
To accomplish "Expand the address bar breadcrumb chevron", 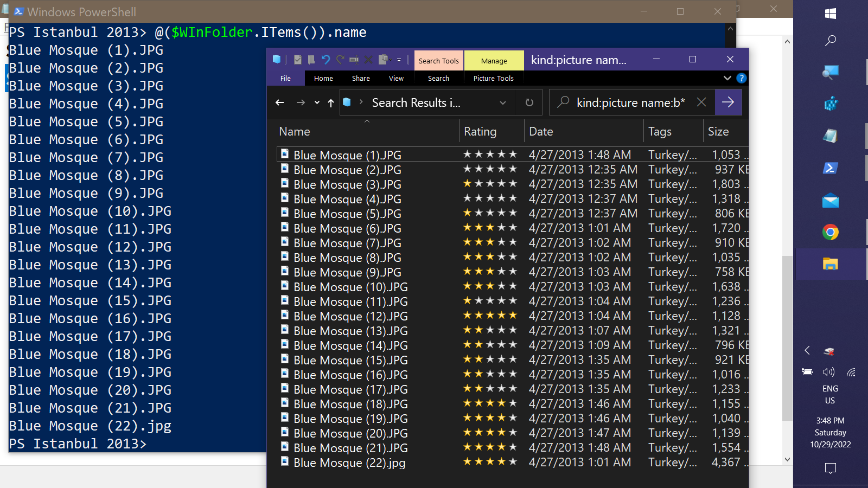I will point(361,102).
